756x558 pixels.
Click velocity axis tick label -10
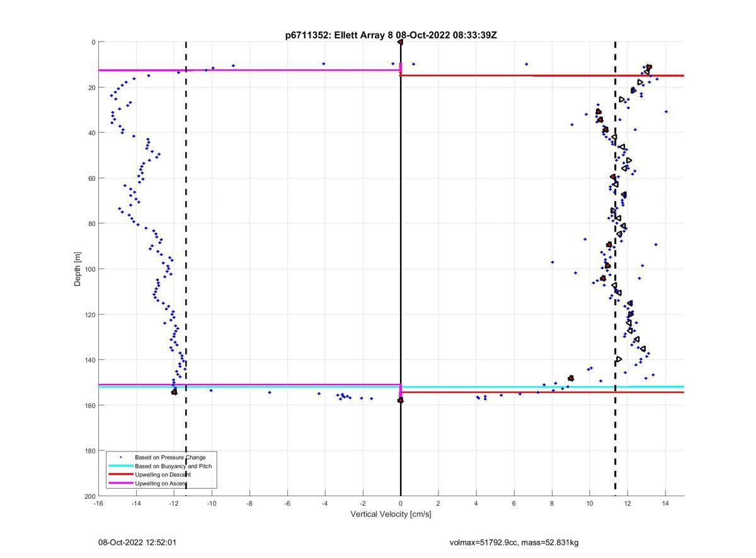[212, 503]
